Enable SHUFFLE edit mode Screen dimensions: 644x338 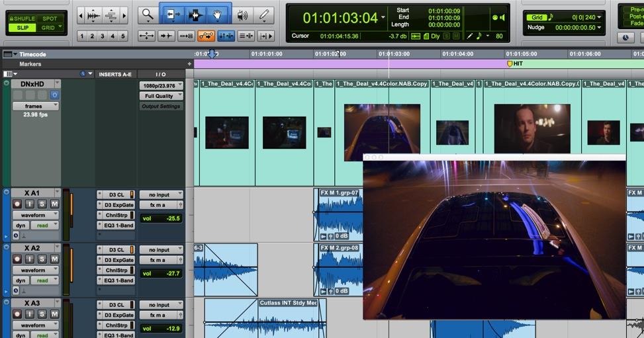pos(23,19)
